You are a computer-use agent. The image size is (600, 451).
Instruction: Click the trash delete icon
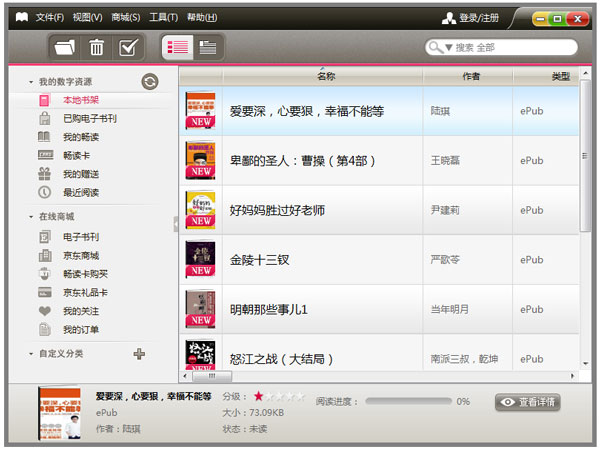96,47
